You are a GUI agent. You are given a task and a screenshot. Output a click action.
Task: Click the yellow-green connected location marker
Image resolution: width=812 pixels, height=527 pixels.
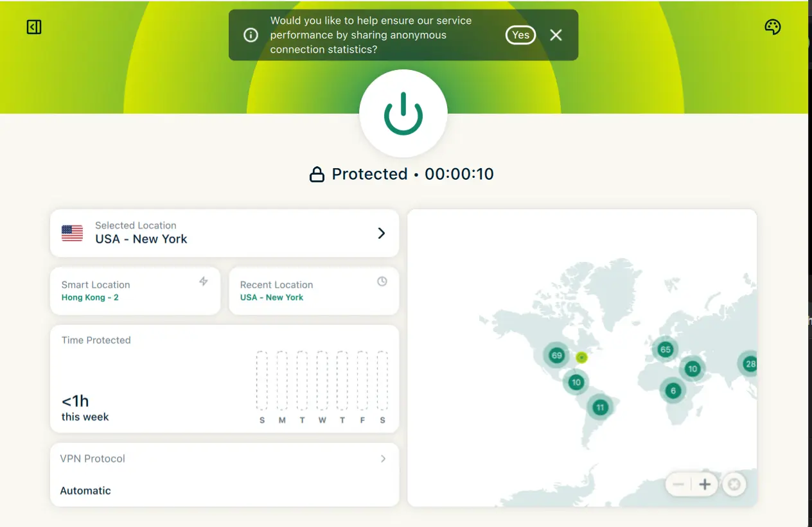[x=581, y=358]
